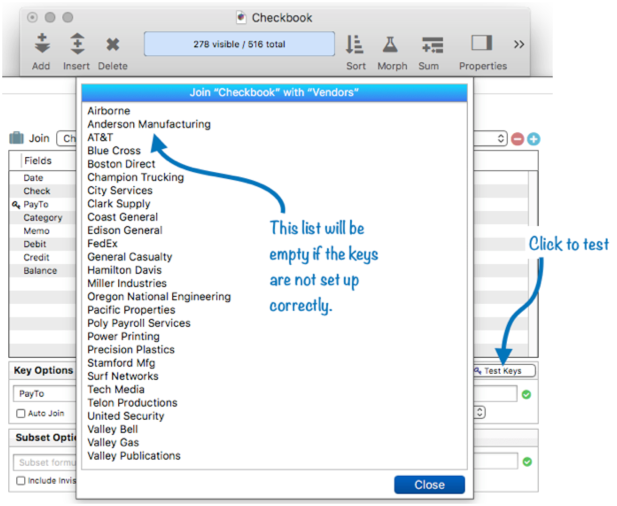Image resolution: width=617 pixels, height=506 pixels.
Task: Click the key icon beside PayTo field
Action: (16, 205)
